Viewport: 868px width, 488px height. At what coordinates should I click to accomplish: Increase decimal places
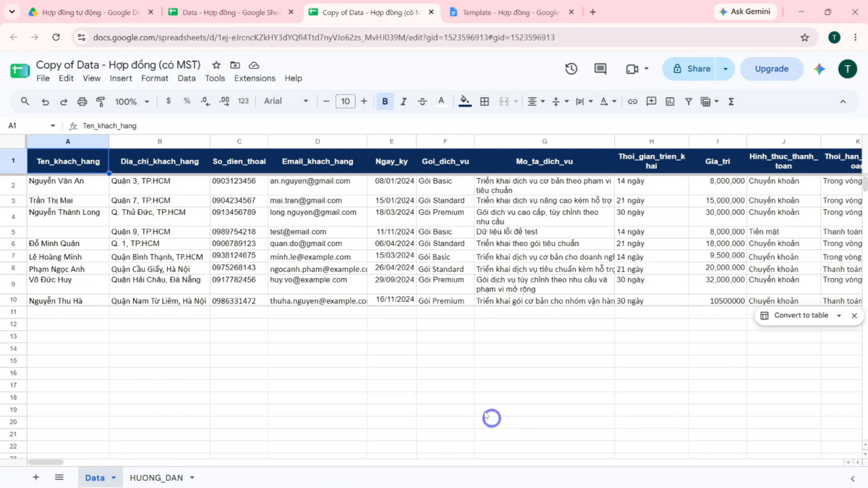224,101
